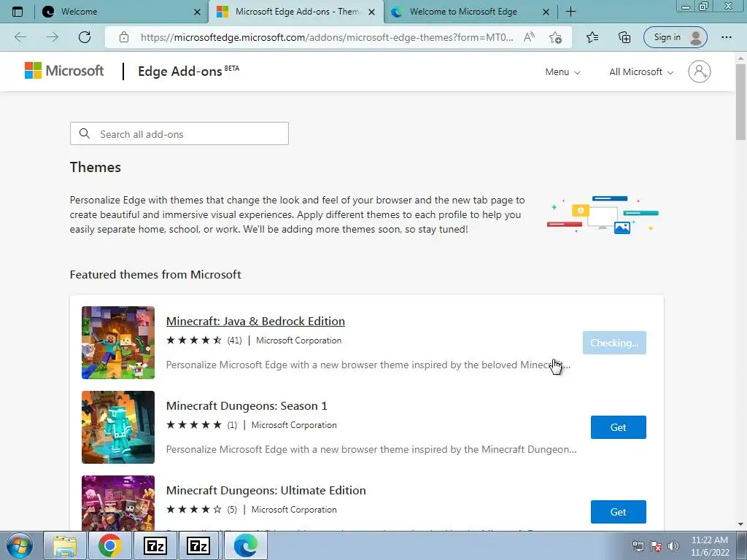747x560 pixels.
Task: Go back with the back arrow
Action: (20, 37)
